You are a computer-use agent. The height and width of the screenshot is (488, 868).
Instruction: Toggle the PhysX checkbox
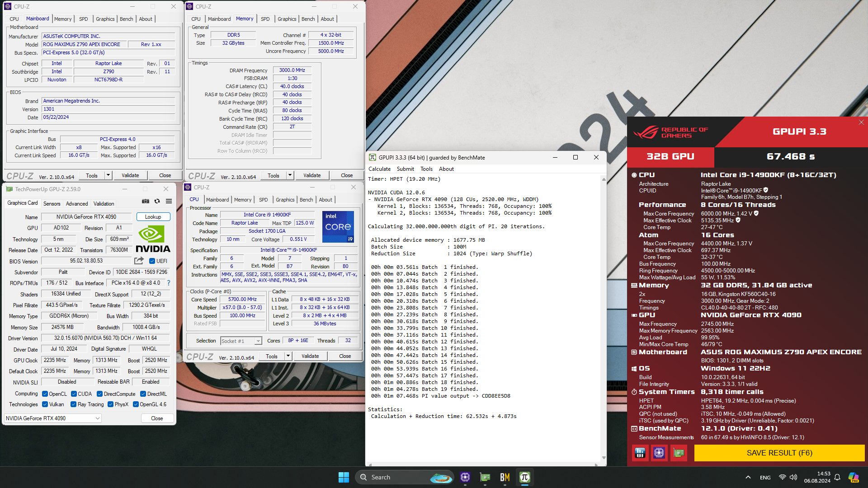[x=110, y=404]
